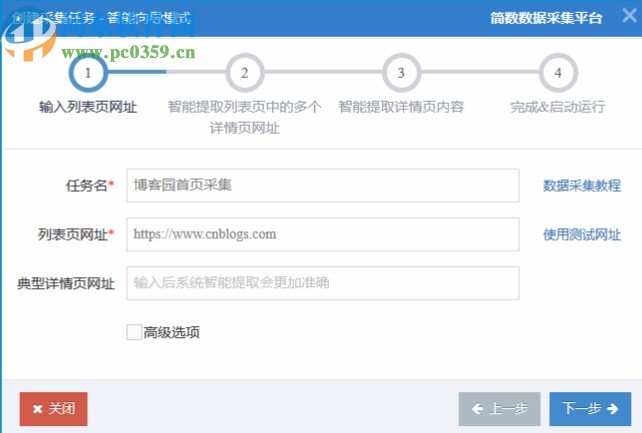Focus the 任务名 input field
The width and height of the screenshot is (642, 433).
[x=323, y=185]
